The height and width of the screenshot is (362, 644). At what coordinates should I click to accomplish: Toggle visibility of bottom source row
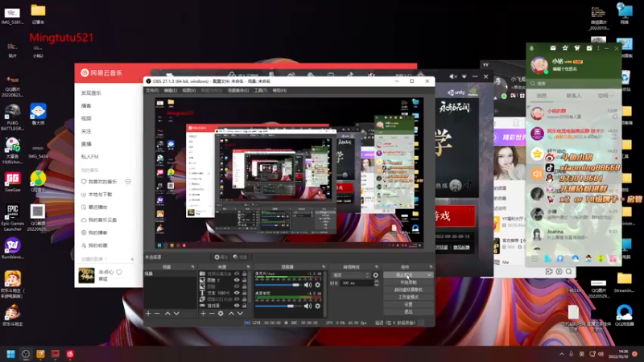tap(237, 306)
